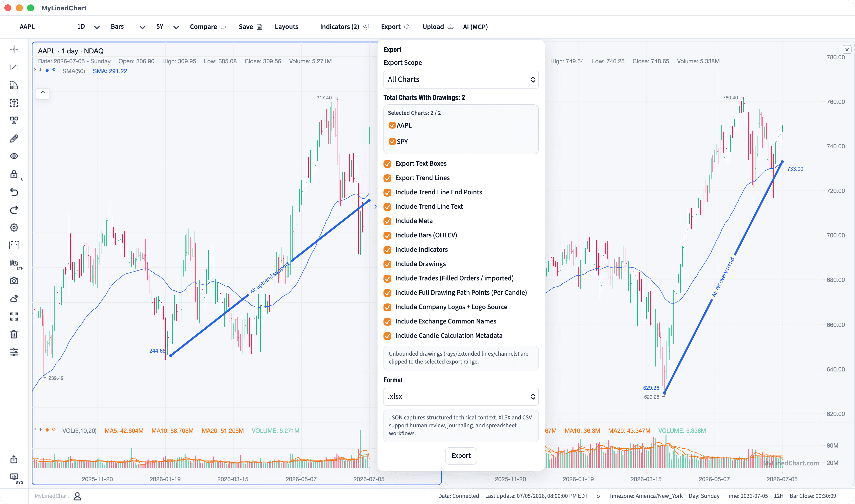The image size is (855, 504).
Task: Click the AAPL symbol field
Action: [27, 27]
